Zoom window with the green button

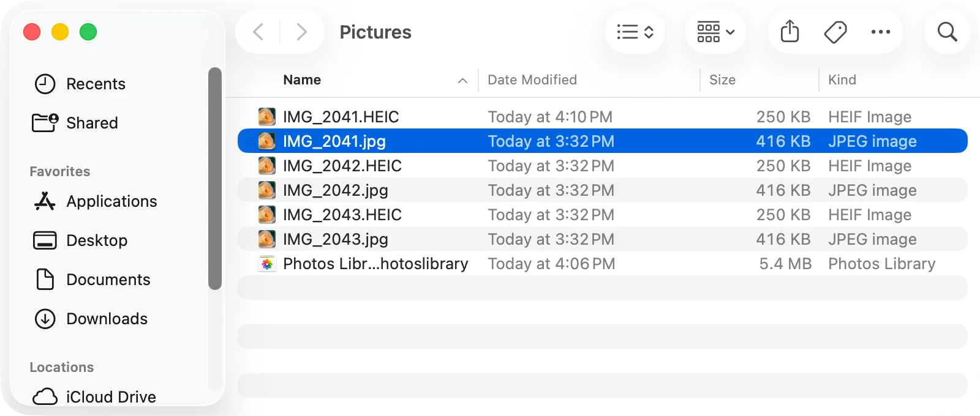point(88,32)
